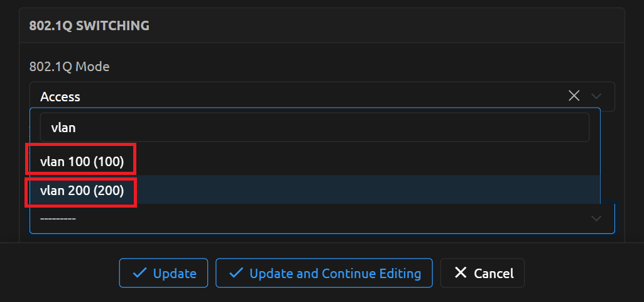Click the X icon on Cancel
The image size is (644, 302).
pos(461,273)
